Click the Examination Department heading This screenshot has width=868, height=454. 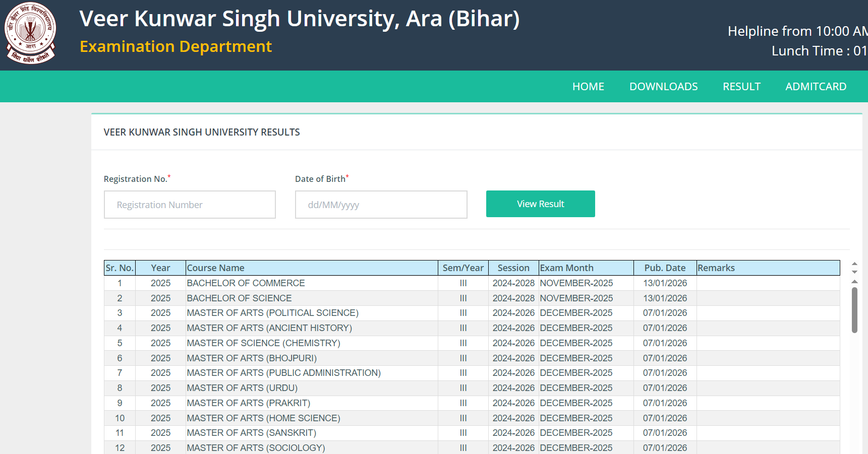(x=176, y=46)
